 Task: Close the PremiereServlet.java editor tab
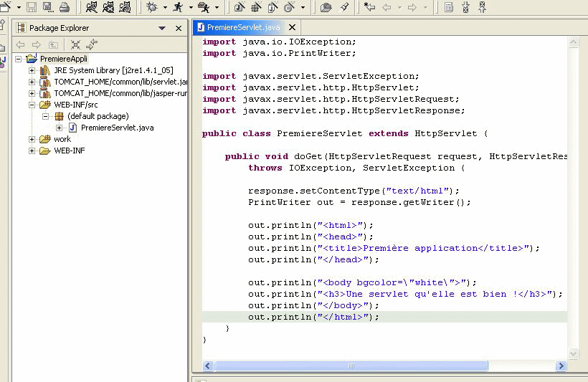pyautogui.click(x=293, y=28)
